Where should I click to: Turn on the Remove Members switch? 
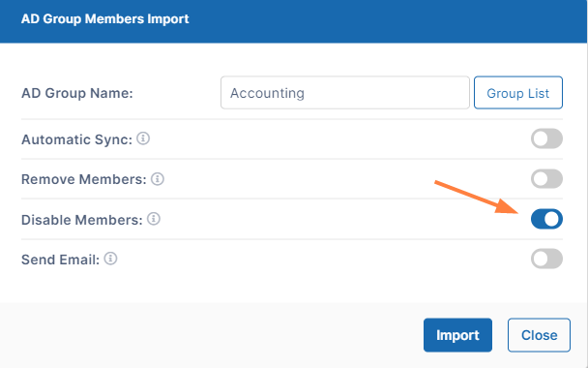pos(546,179)
